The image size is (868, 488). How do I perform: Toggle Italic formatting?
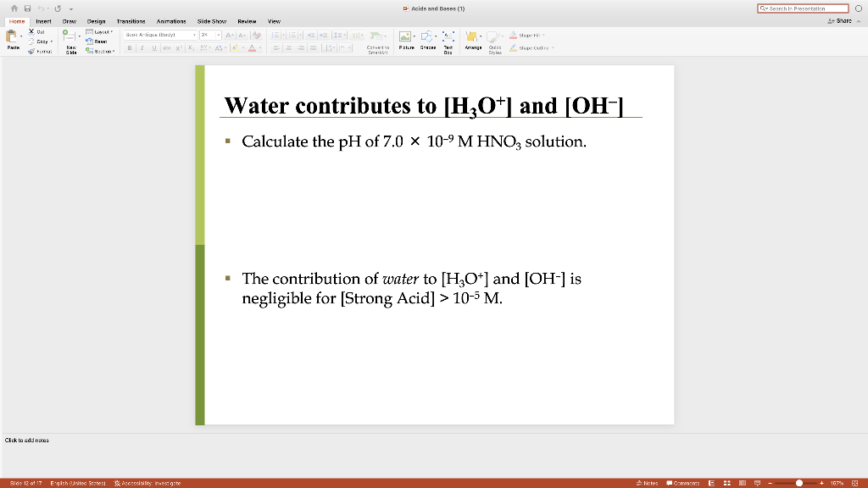pyautogui.click(x=142, y=48)
